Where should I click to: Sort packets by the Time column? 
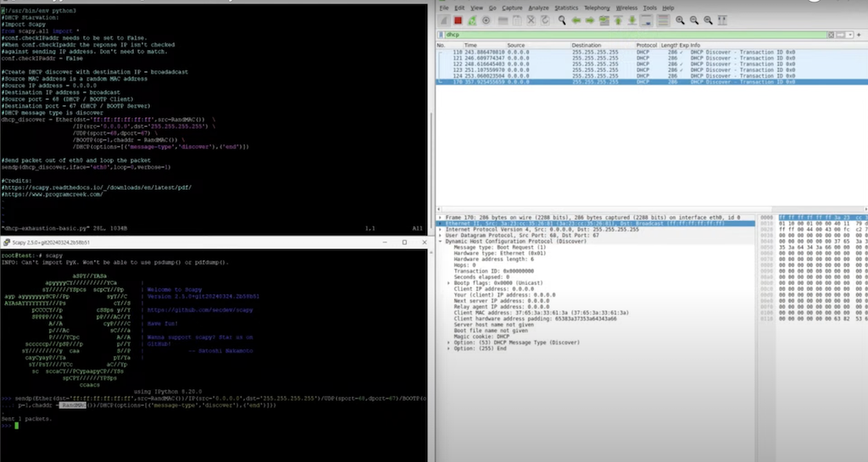coord(470,45)
